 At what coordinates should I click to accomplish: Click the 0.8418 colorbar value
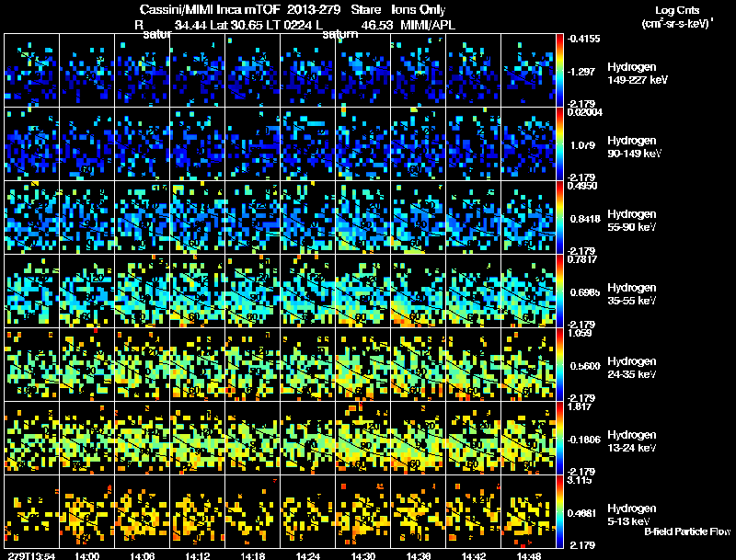[x=585, y=219]
